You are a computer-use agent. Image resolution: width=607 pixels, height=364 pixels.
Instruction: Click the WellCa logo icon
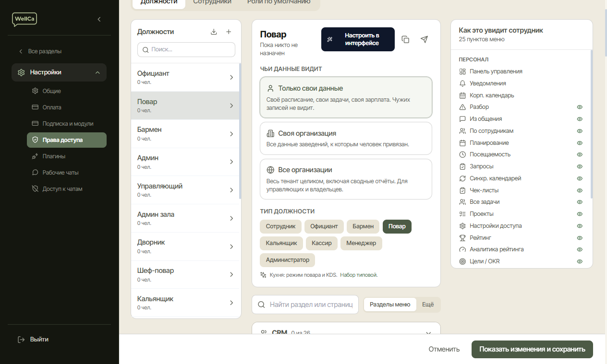tap(24, 19)
